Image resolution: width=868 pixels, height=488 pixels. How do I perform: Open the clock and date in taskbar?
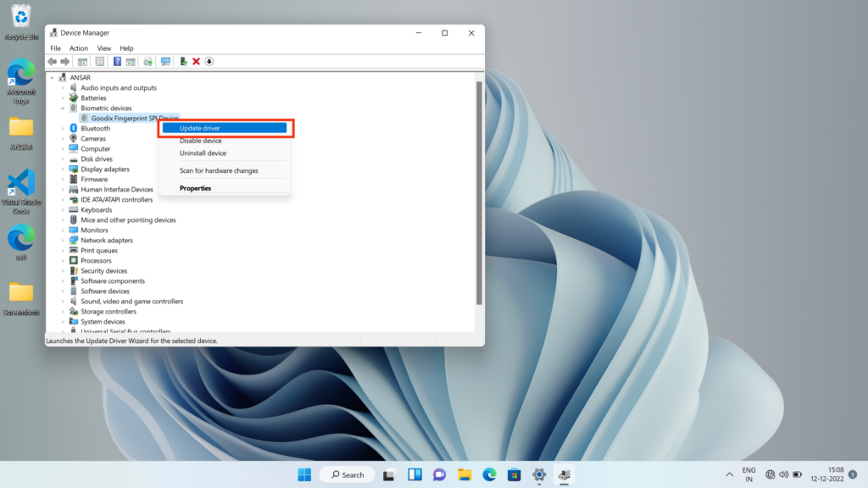[827, 474]
